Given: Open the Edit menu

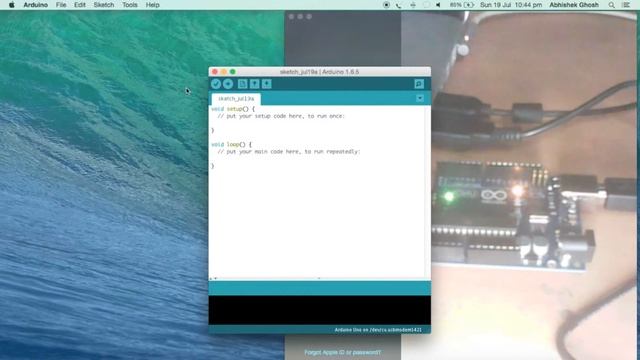Looking at the screenshot, I should [80, 5].
